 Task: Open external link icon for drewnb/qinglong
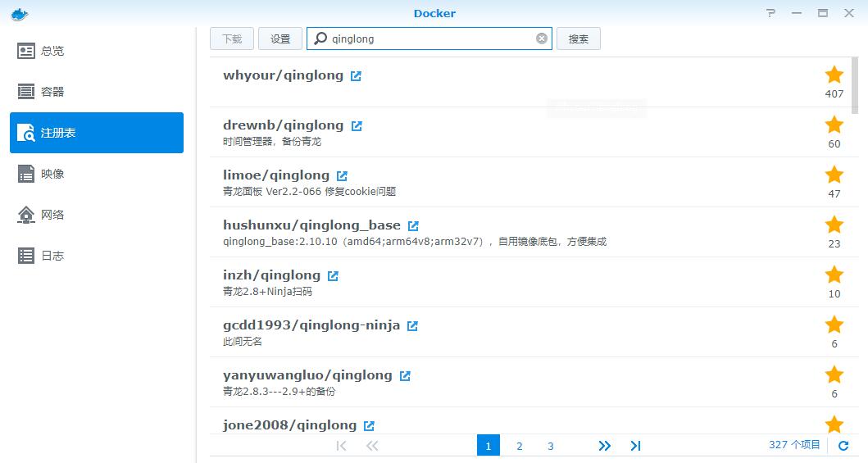tap(357, 126)
